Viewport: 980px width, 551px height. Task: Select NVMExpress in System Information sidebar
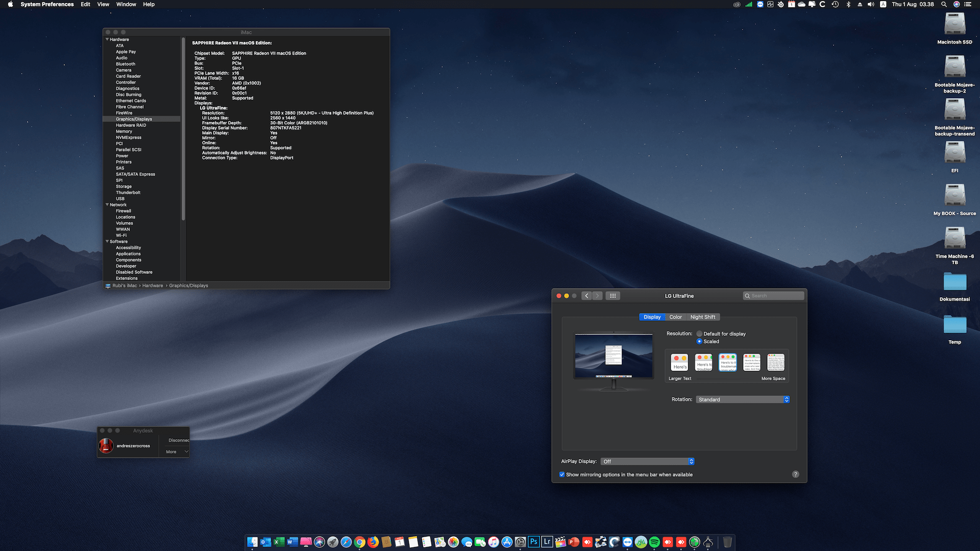[128, 137]
